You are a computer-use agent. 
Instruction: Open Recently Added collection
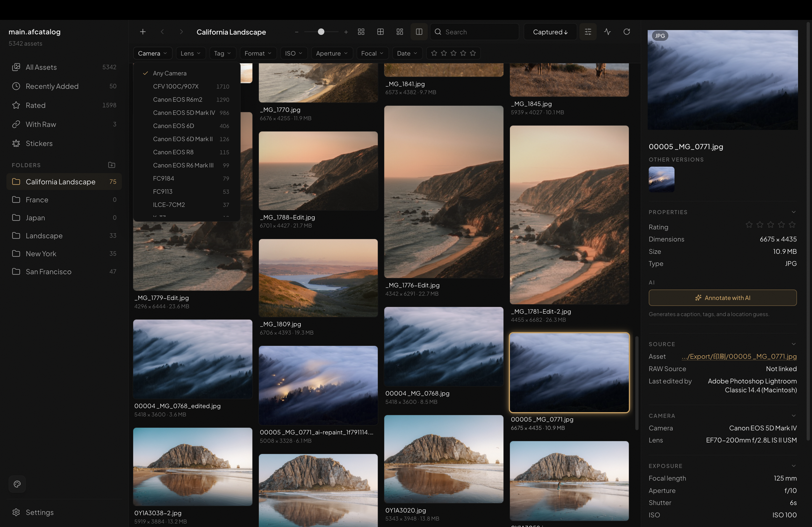(x=64, y=86)
